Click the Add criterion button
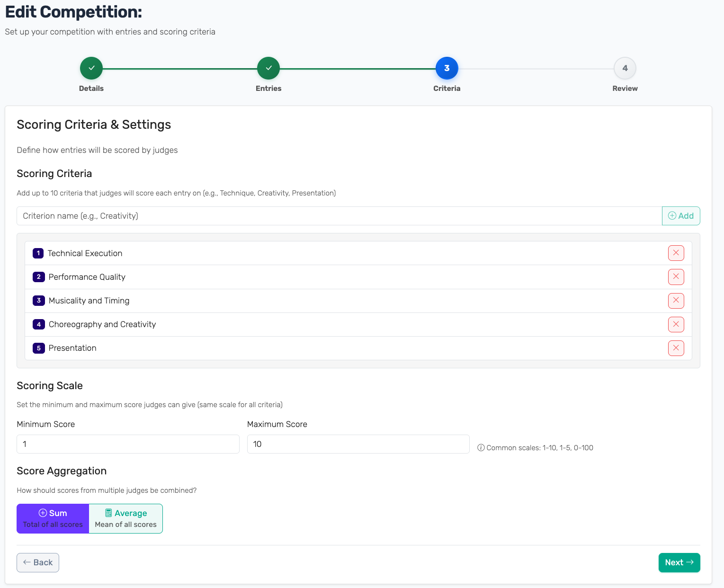The height and width of the screenshot is (588, 724). coord(681,216)
